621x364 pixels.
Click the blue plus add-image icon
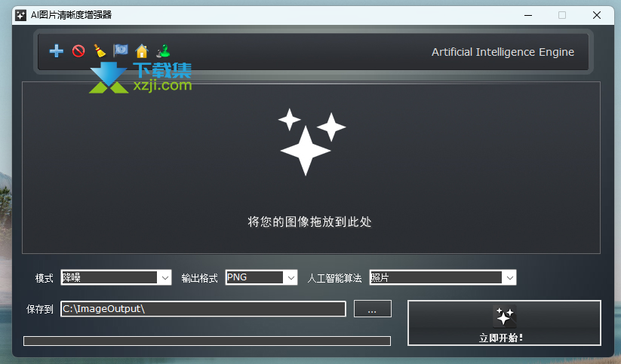click(x=57, y=51)
